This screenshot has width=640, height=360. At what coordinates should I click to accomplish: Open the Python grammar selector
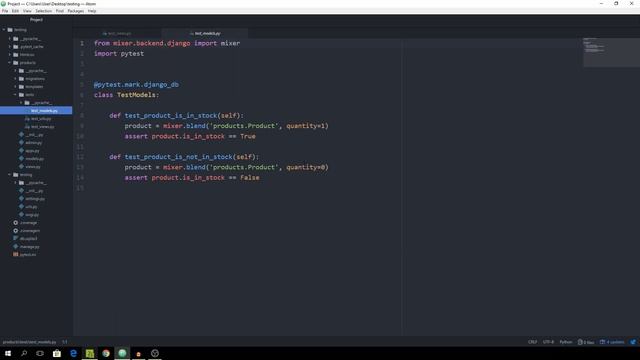click(x=566, y=342)
